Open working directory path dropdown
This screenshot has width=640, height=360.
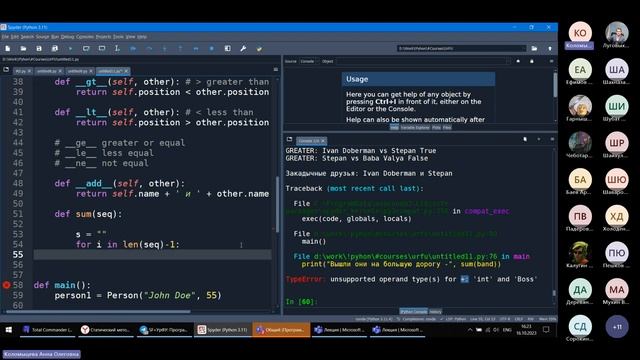pos(523,49)
